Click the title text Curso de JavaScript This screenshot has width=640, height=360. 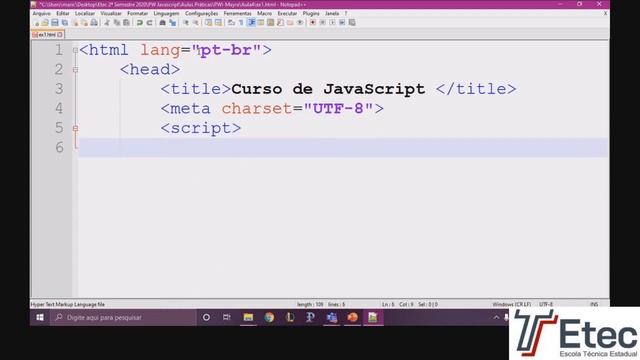[x=328, y=89]
